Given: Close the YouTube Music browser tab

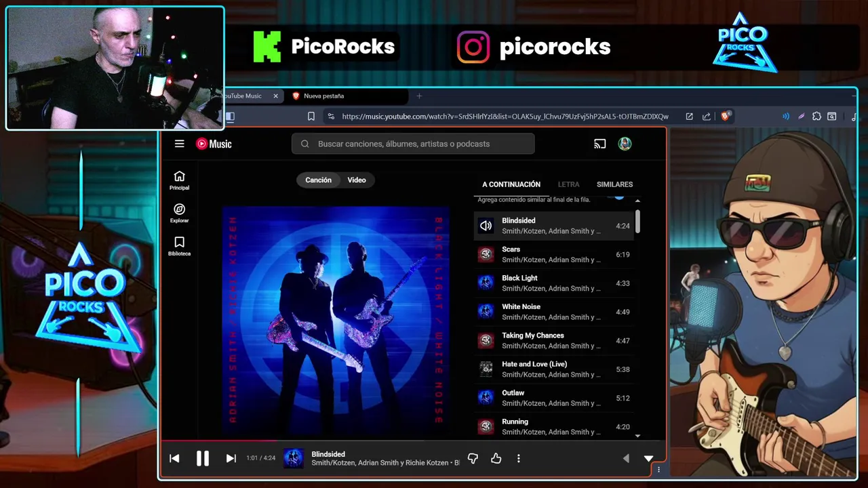Looking at the screenshot, I should (x=275, y=96).
